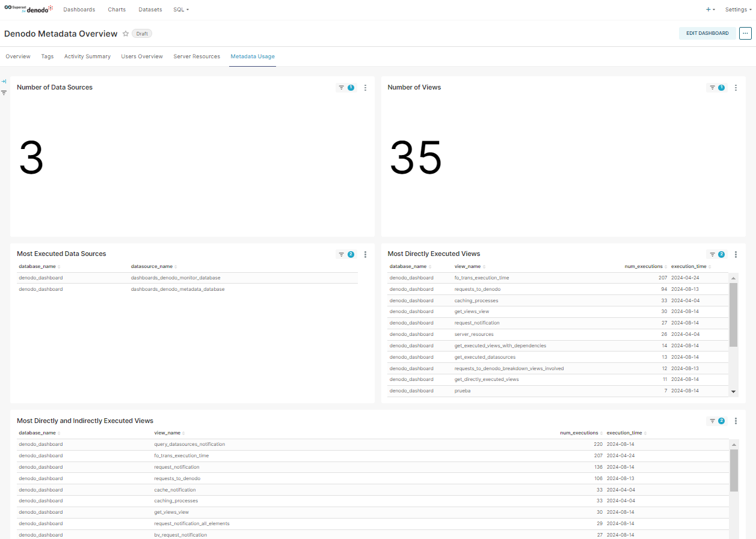Open the Dashboards menu
The width and height of the screenshot is (756, 539).
point(79,10)
